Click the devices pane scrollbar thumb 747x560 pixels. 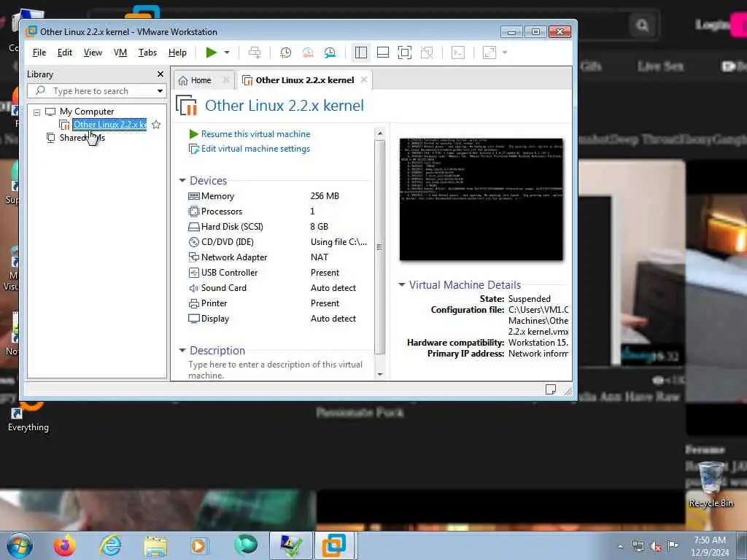point(379,246)
